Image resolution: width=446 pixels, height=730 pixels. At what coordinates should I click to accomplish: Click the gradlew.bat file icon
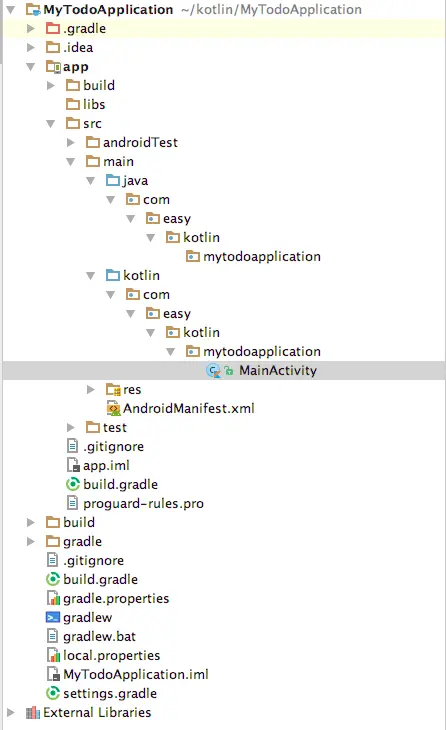click(x=53, y=636)
